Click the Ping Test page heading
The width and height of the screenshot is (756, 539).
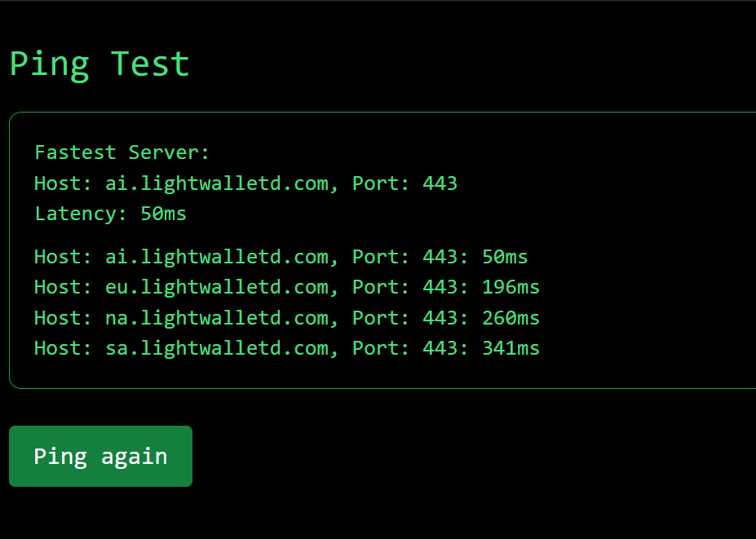pos(99,64)
